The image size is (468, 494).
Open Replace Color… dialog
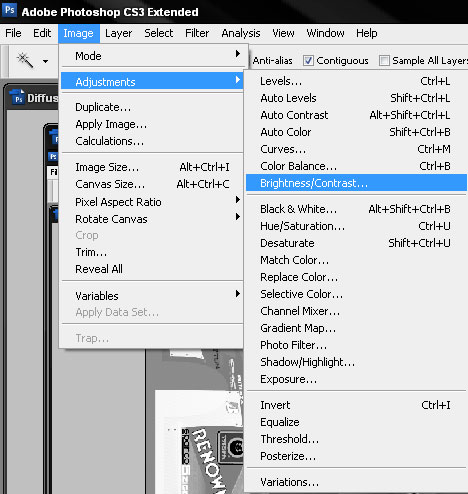pyautogui.click(x=356, y=277)
